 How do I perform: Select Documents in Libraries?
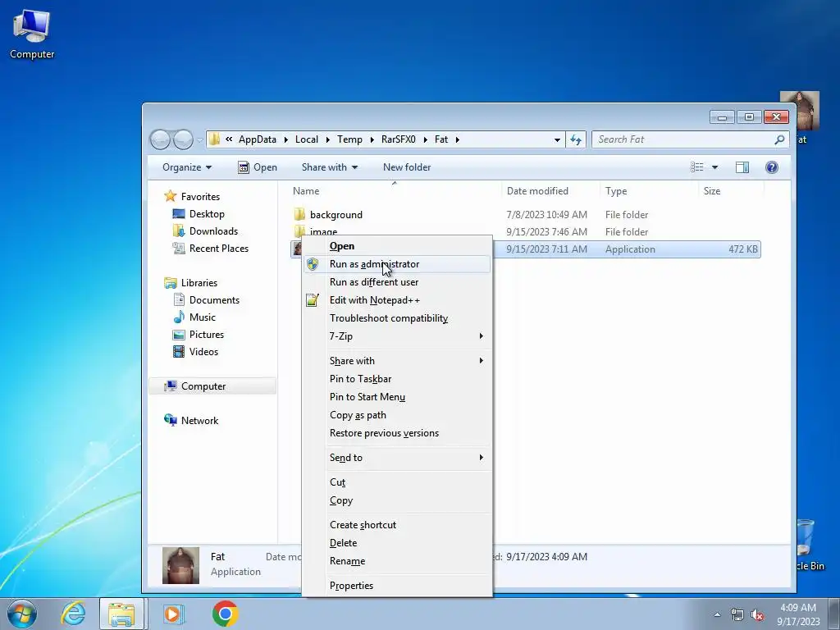(214, 300)
